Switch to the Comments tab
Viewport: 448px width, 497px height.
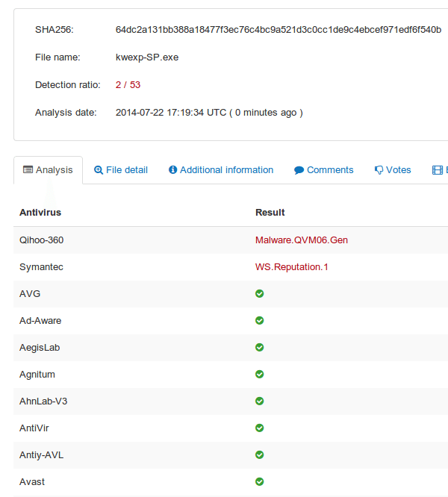click(323, 170)
